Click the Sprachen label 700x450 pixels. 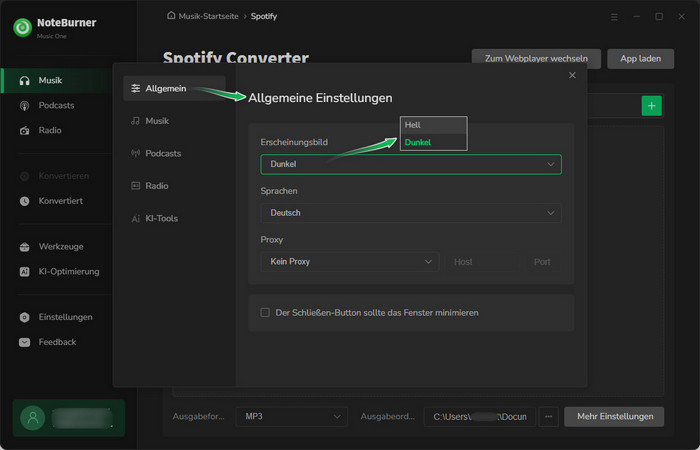279,191
